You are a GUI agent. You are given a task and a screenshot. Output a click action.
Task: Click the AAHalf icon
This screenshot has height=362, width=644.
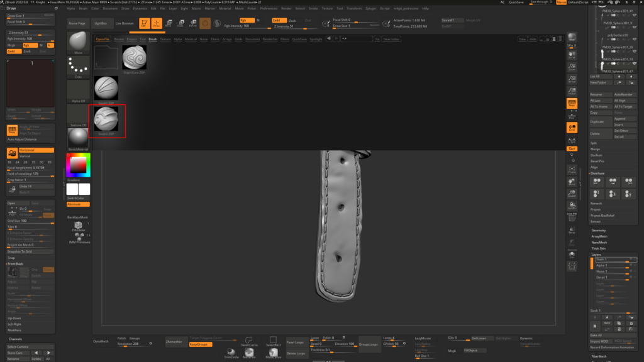pos(572,90)
